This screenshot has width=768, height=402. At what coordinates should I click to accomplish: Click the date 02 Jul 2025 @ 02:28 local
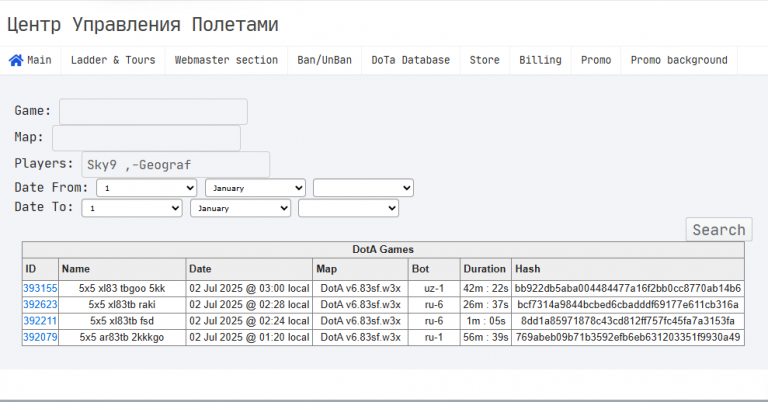(x=249, y=305)
